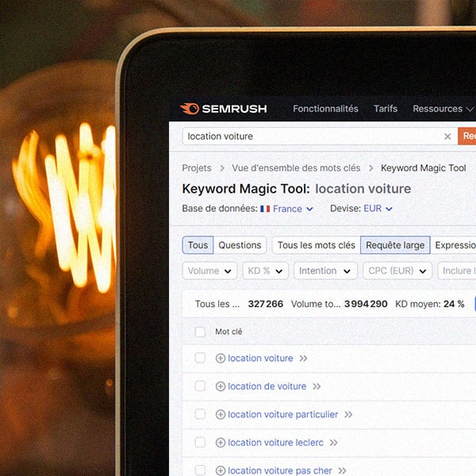Open Tarifs in the top navigation
Screen dimensions: 476x476
386,109
